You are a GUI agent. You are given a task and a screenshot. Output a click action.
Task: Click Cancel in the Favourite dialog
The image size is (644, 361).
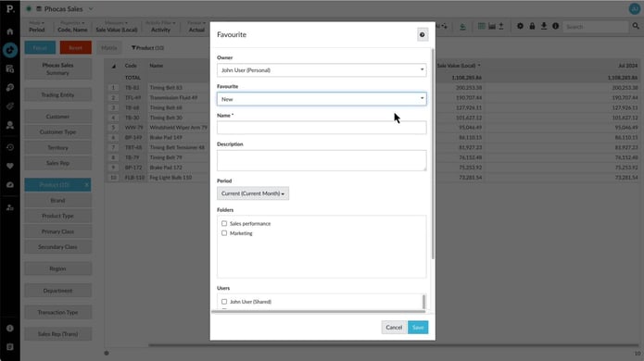[x=394, y=328]
